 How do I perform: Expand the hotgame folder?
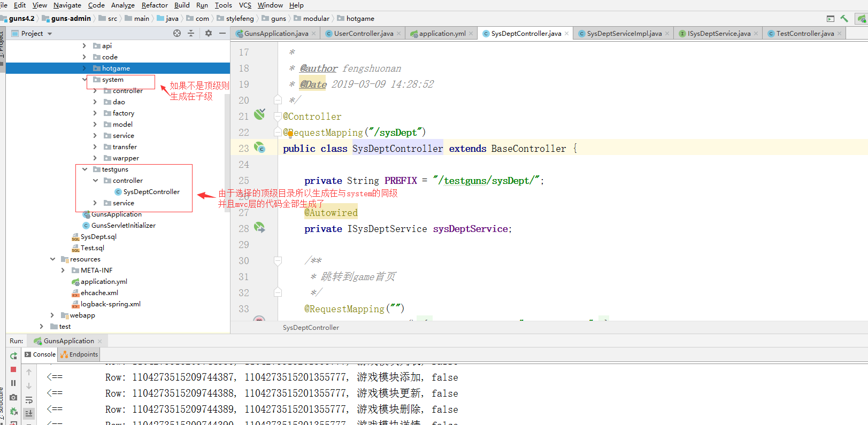pos(85,68)
